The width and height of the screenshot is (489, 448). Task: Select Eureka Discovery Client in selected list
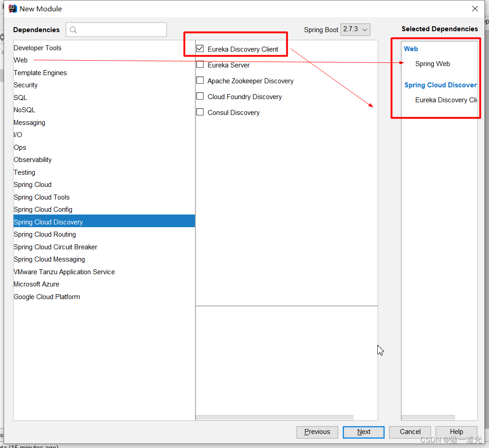[446, 100]
